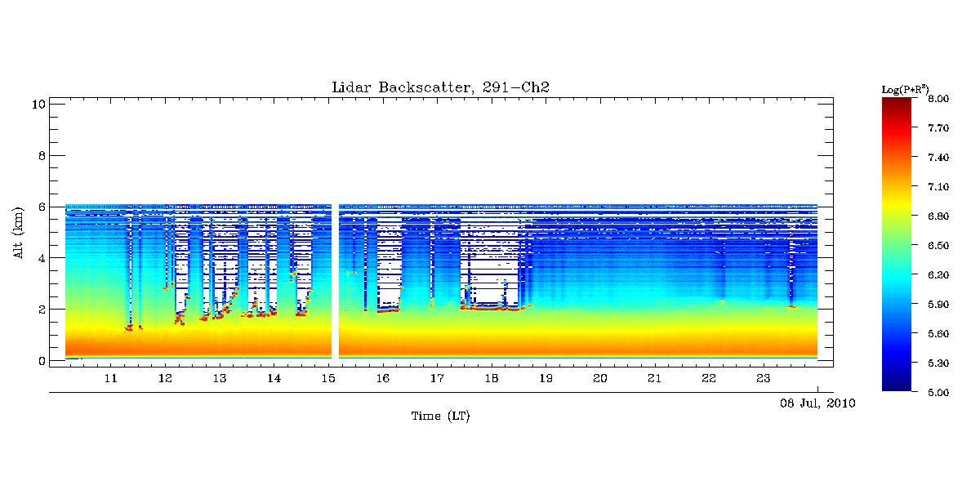This screenshot has height=490, width=980.
Task: Click the altitude axis label 6
Action: coord(40,207)
